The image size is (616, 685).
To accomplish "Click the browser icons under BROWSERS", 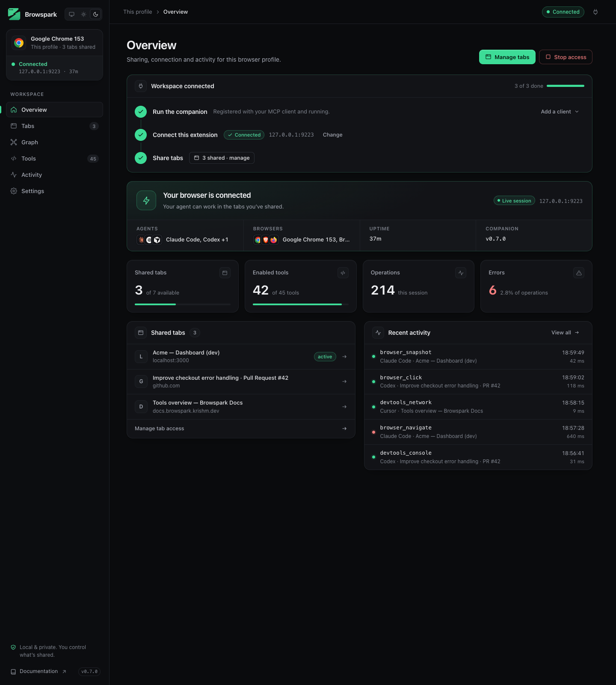I will [266, 240].
